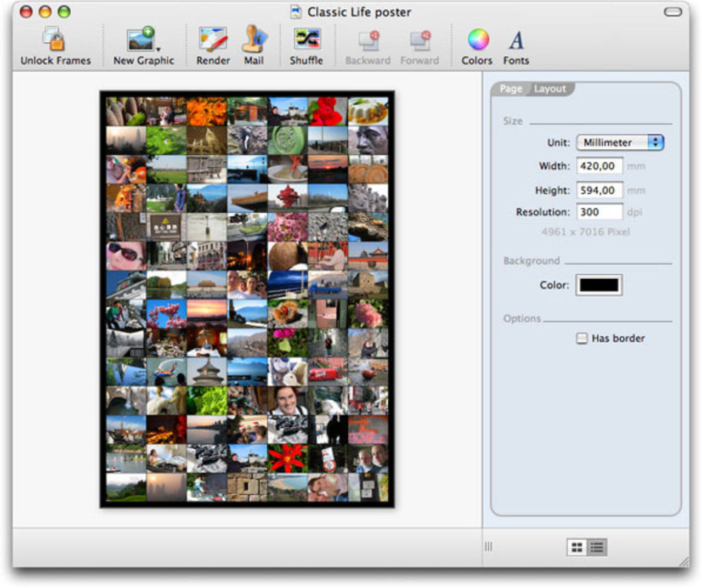Image resolution: width=702 pixels, height=588 pixels.
Task: Add a New Graphic from the toolbar
Action: pos(140,39)
